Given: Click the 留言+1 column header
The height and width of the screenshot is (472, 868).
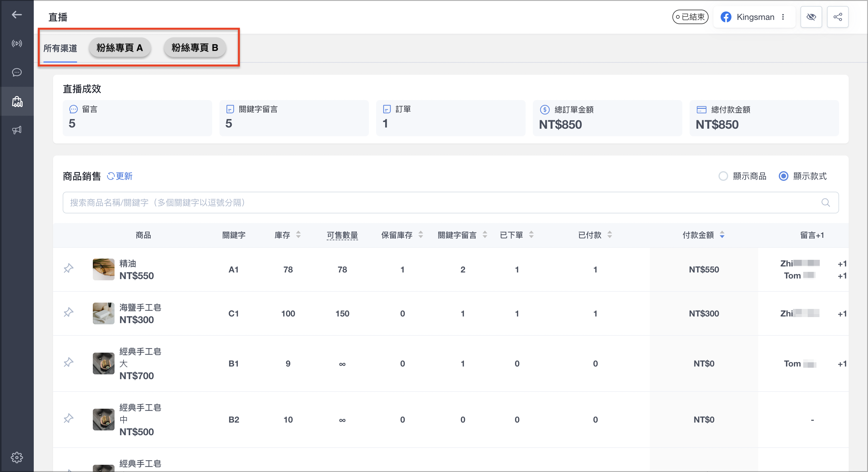Looking at the screenshot, I should pos(812,235).
